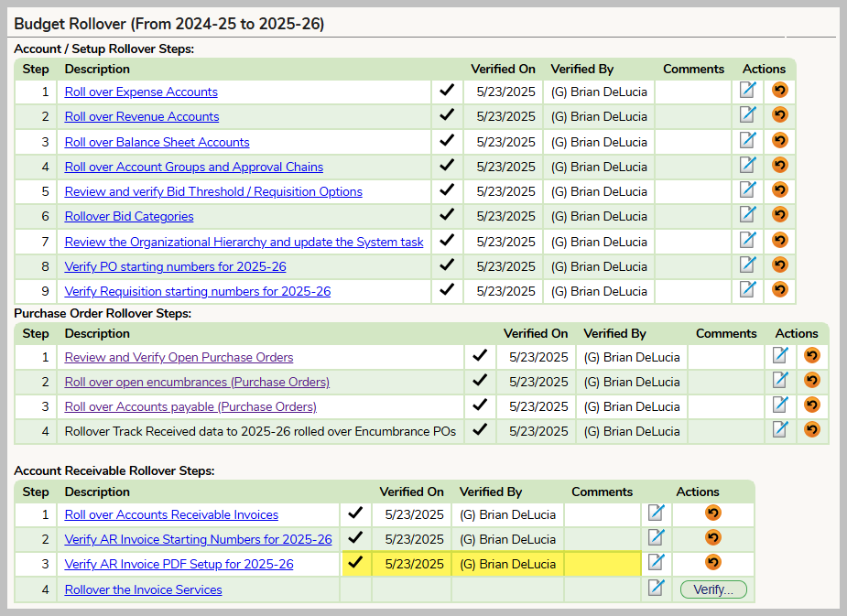Undo verification of Roll over Revenue Accounts
This screenshot has width=847, height=616.
pyautogui.click(x=779, y=115)
